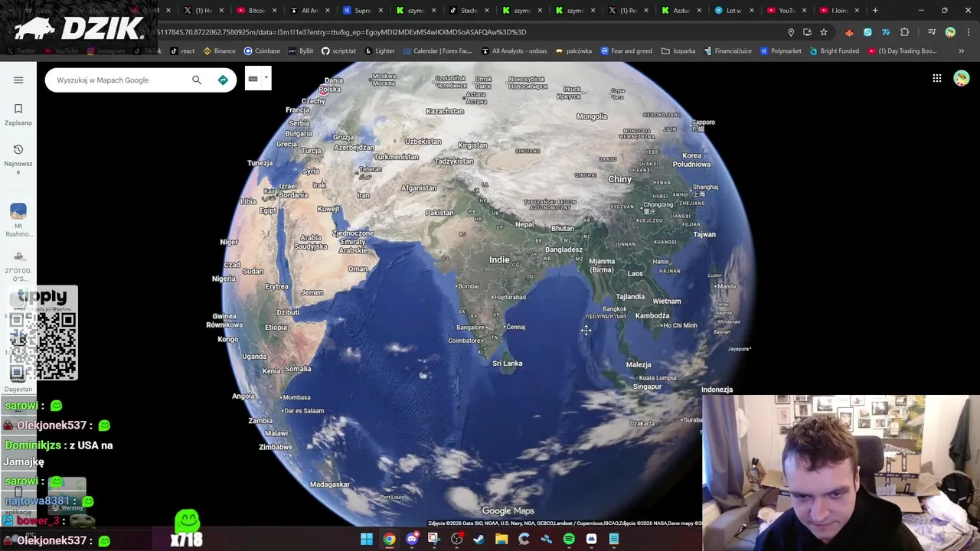Open the Bright Funded bookmark
Image resolution: width=980 pixels, height=551 pixels.
(834, 51)
